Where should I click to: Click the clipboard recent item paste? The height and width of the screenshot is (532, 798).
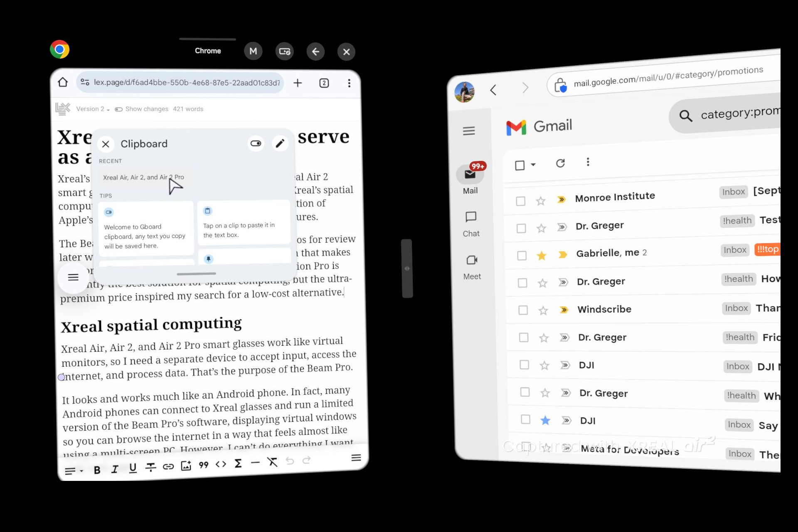pos(144,177)
